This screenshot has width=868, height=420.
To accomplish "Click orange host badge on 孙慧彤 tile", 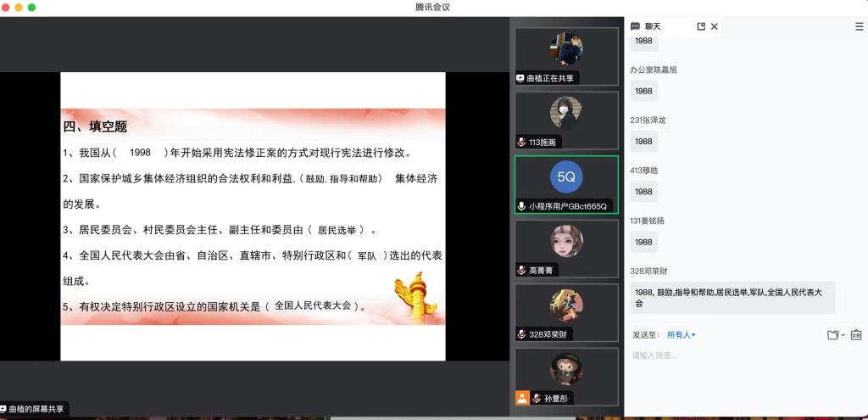I will coord(522,397).
